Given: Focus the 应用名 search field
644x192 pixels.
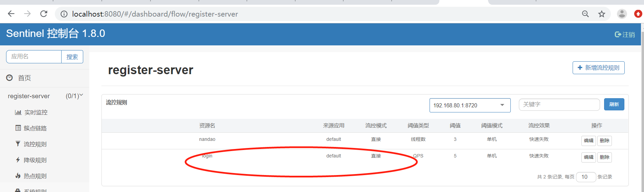Looking at the screenshot, I should point(34,57).
